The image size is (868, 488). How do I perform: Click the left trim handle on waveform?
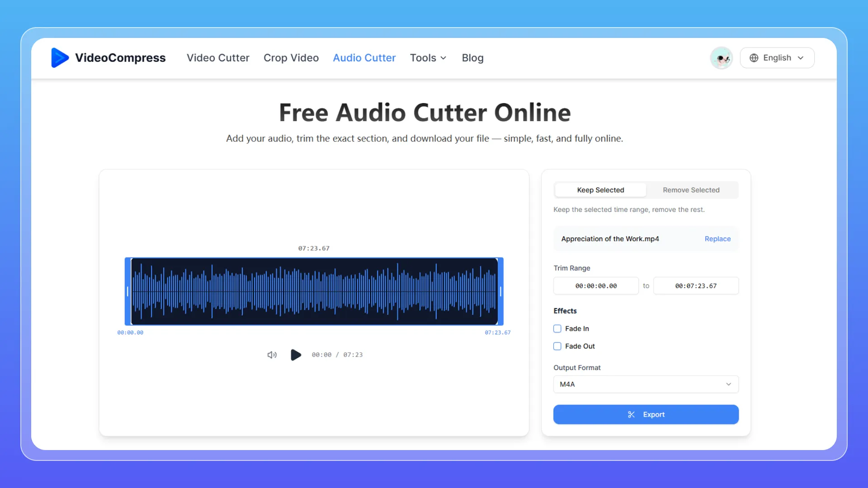click(127, 291)
